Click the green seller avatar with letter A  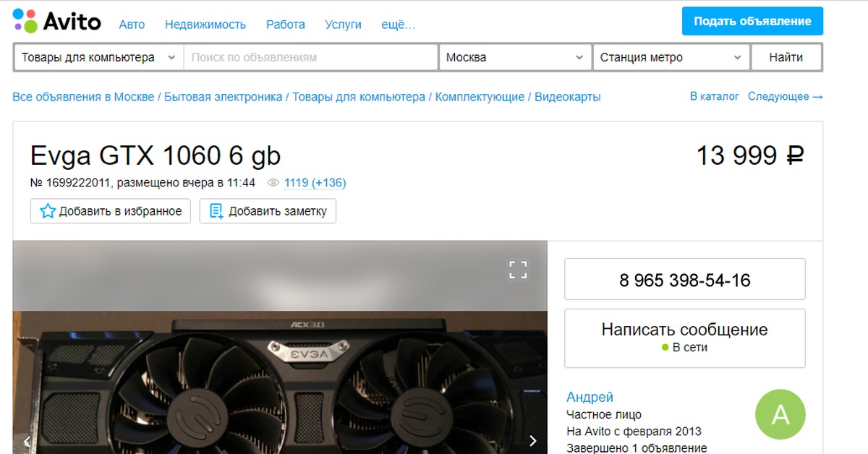tap(780, 414)
